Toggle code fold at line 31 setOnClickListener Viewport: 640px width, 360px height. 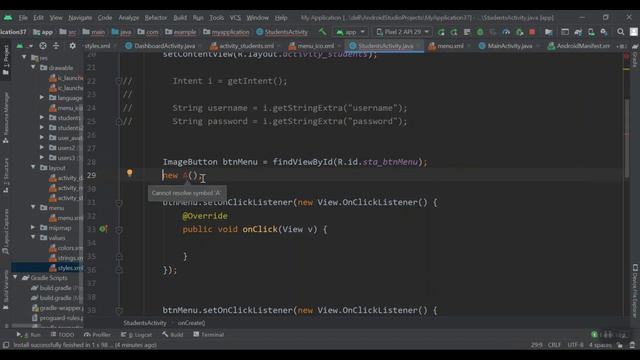(119, 202)
